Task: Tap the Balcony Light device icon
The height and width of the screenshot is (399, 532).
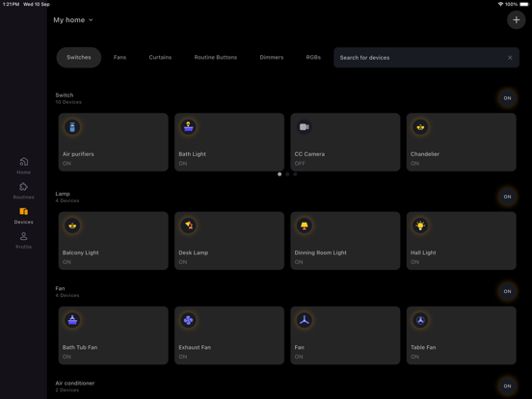Action: click(x=72, y=226)
